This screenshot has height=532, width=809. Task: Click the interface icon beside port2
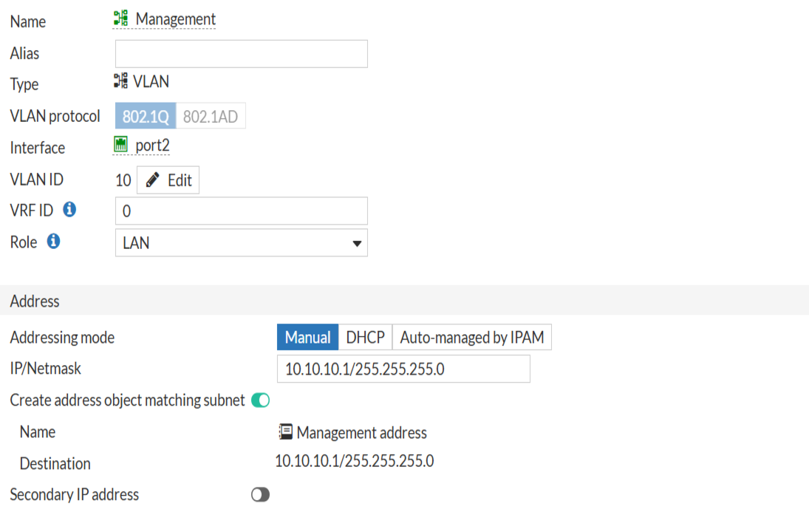120,143
